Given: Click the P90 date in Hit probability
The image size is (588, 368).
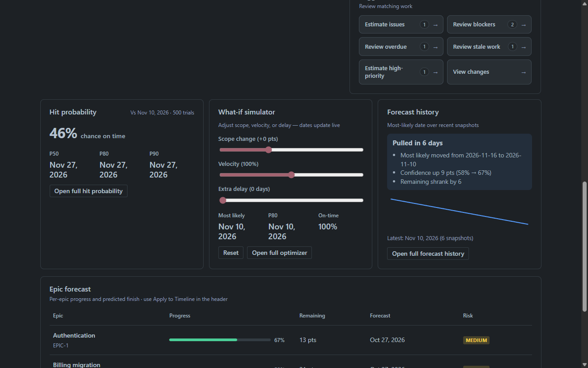Looking at the screenshot, I should (164, 170).
